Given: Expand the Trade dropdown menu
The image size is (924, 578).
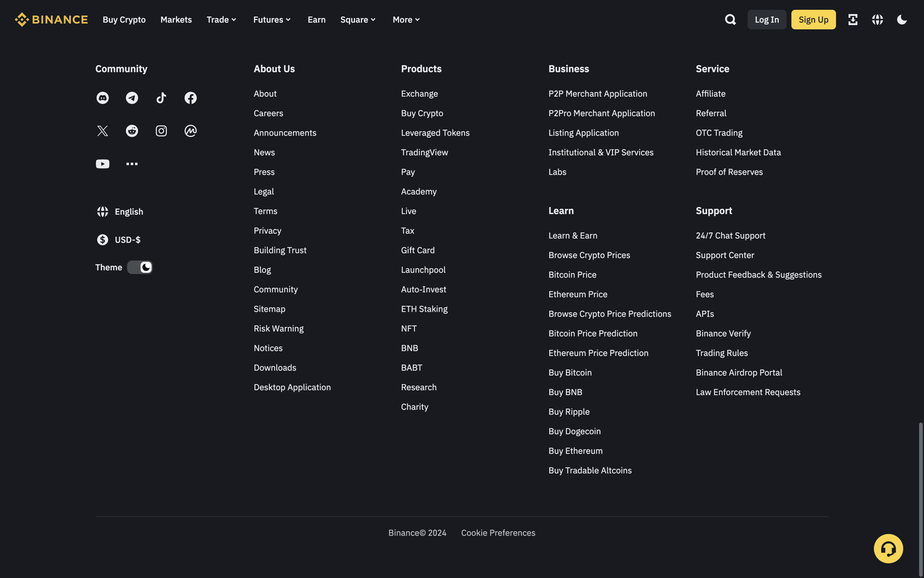Looking at the screenshot, I should pos(221,20).
